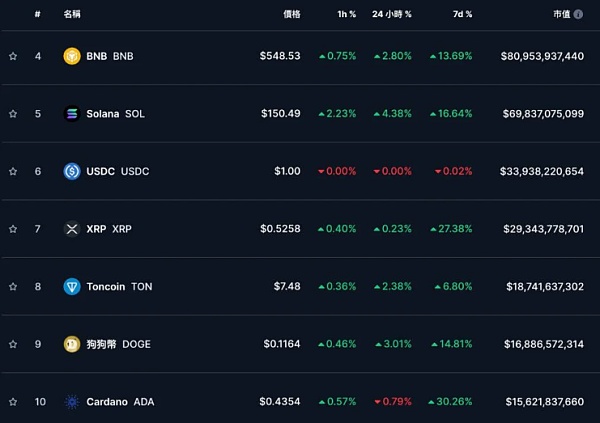Viewport: 600px width, 423px height.
Task: Click the BNB coin logo icon
Action: coord(71,56)
